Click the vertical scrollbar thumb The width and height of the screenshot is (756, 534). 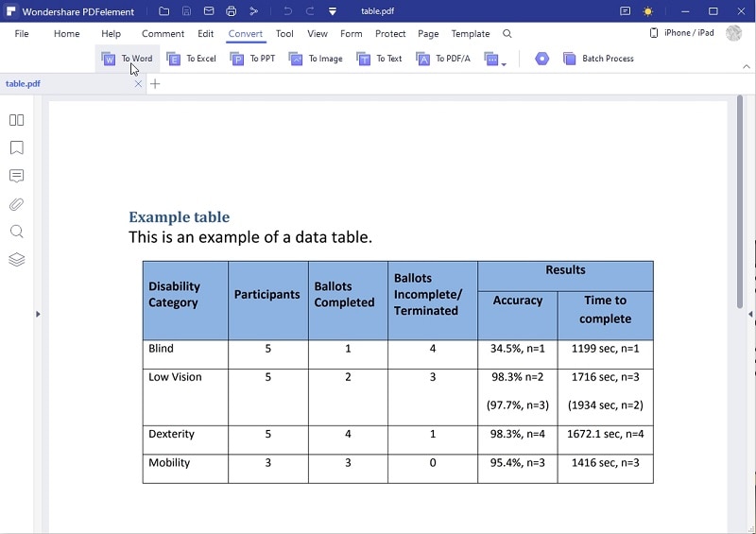740,201
